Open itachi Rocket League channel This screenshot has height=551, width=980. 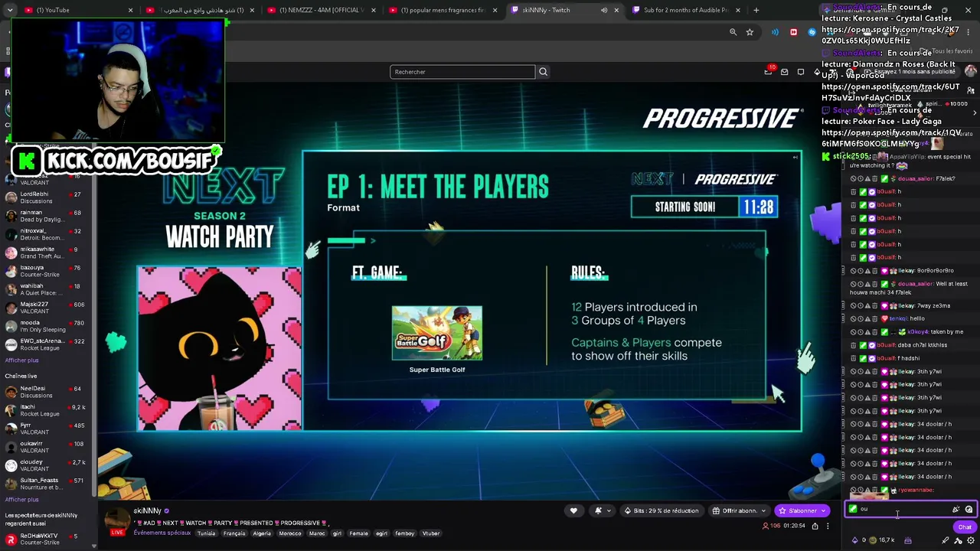point(46,410)
